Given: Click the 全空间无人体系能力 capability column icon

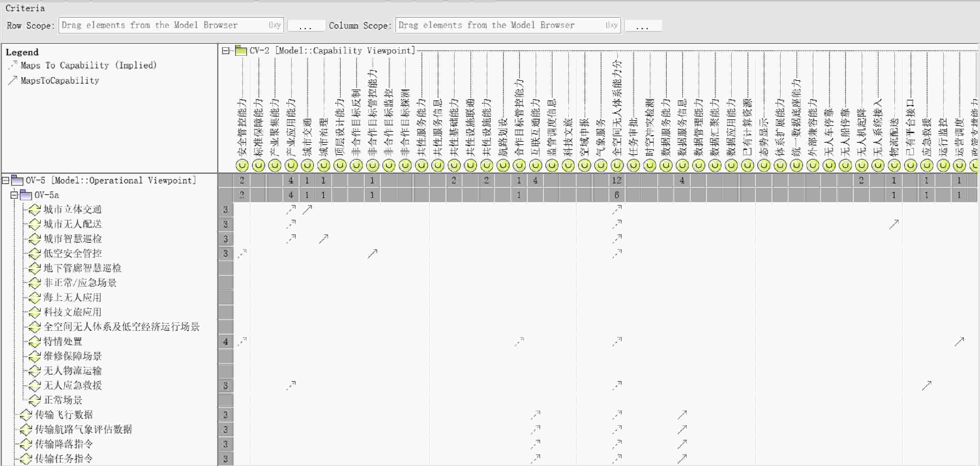Looking at the screenshot, I should point(617,165).
